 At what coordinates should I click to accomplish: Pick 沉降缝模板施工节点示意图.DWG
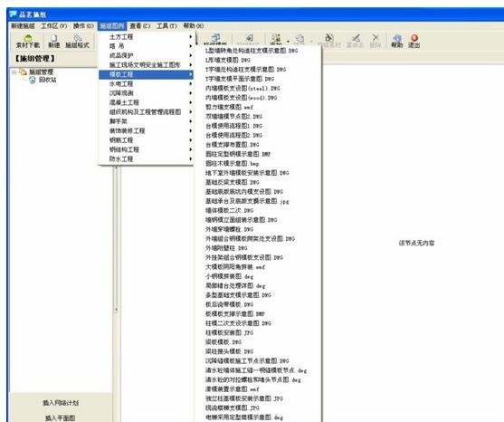coord(247,361)
